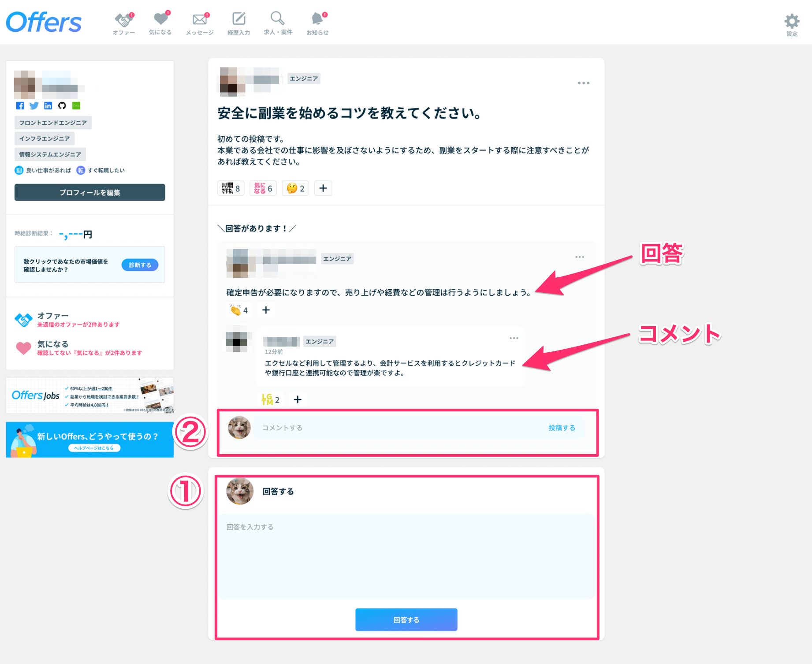Click the Facebook profile icon
The width and height of the screenshot is (812, 664).
pyautogui.click(x=20, y=106)
